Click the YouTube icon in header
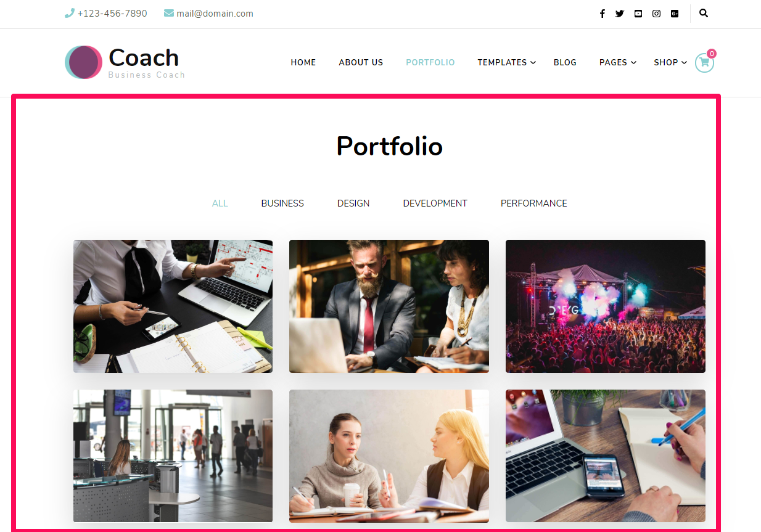Screen dimensions: 761x532 [x=638, y=14]
